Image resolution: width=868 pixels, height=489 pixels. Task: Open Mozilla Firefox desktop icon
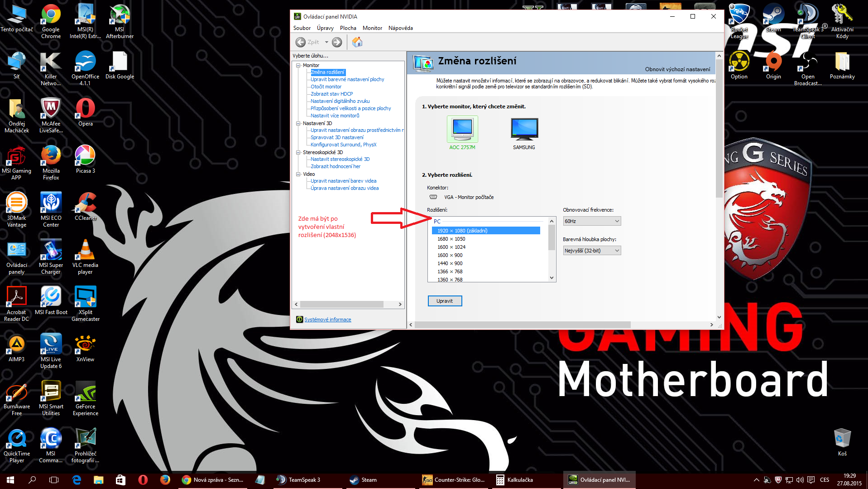click(51, 162)
